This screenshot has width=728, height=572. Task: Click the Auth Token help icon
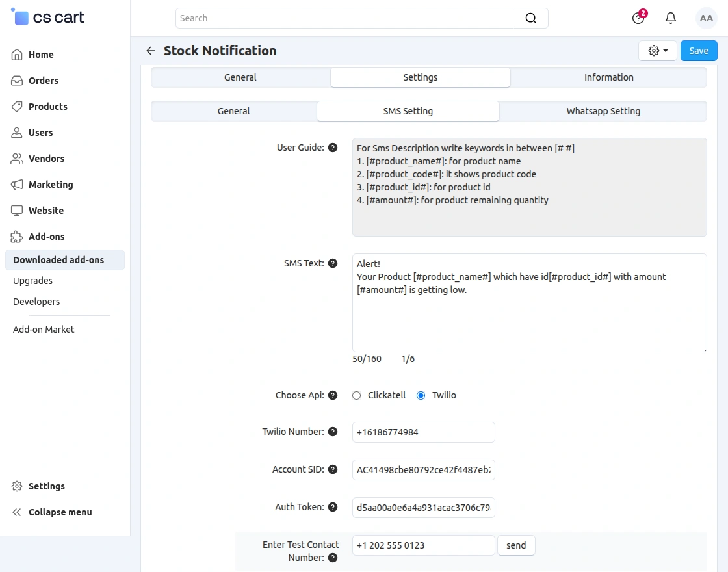[x=333, y=507]
